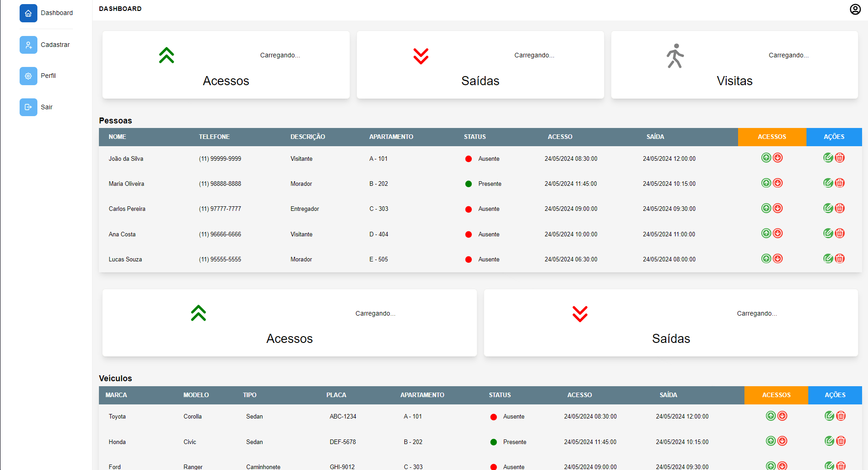This screenshot has width=868, height=470.
Task: Register access for Ana Costa
Action: coord(766,233)
